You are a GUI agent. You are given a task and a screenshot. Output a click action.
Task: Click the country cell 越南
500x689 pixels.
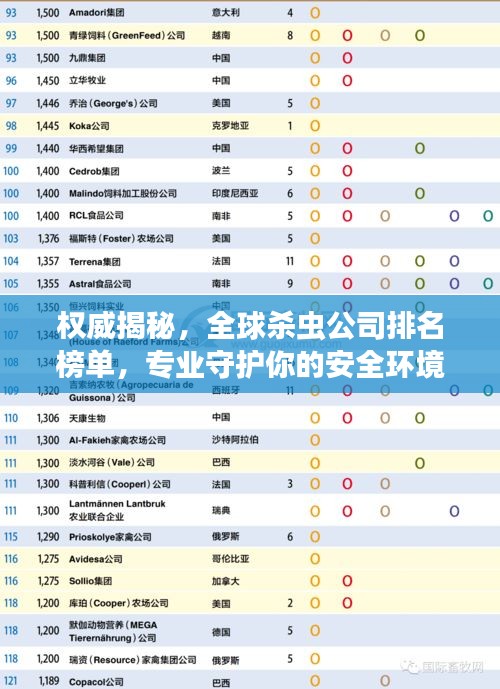click(221, 35)
